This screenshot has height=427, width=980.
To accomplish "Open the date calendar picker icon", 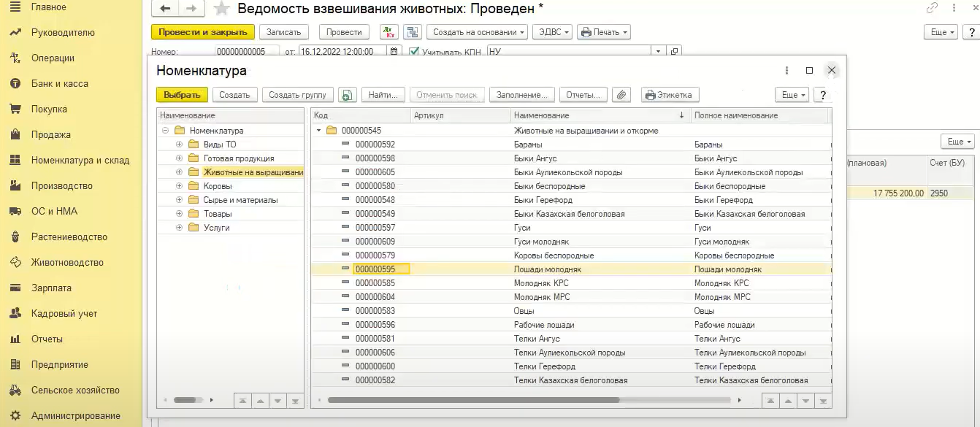I will (394, 52).
